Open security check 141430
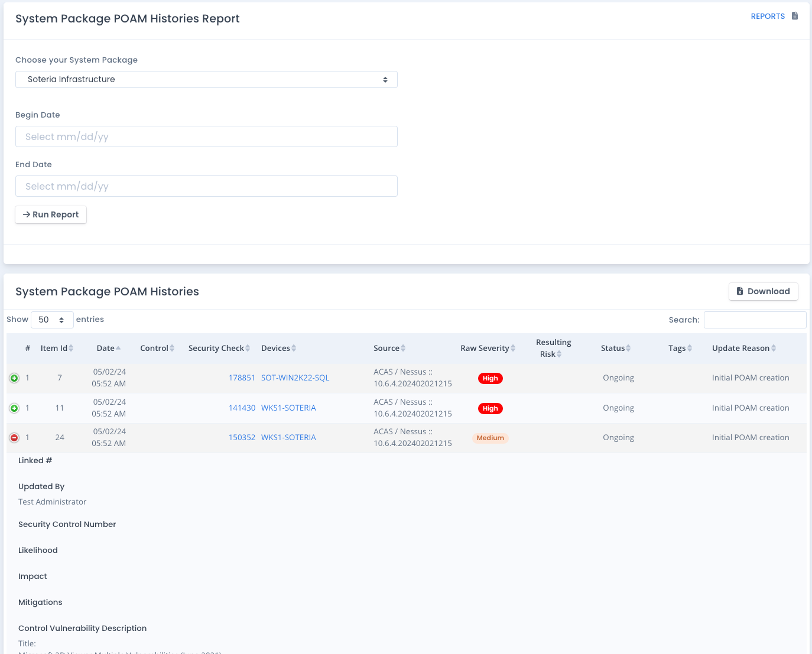The width and height of the screenshot is (812, 654). pyautogui.click(x=242, y=408)
